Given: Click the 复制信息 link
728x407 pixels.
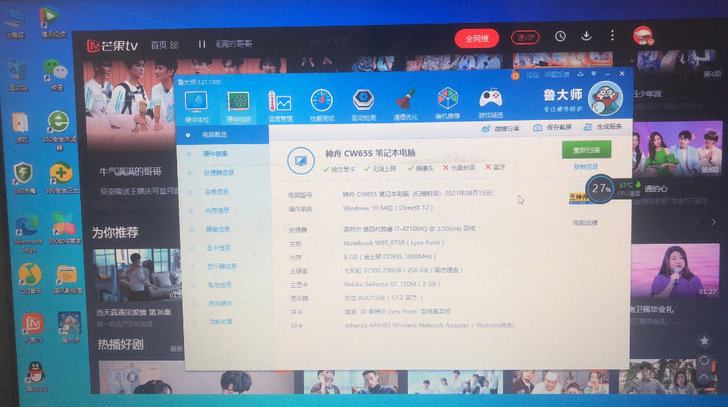Looking at the screenshot, I should tap(586, 167).
